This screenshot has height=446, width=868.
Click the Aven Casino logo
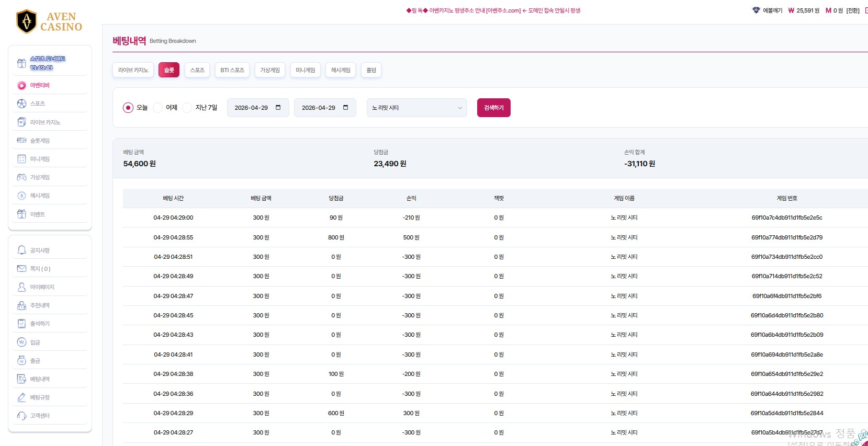pos(49,22)
